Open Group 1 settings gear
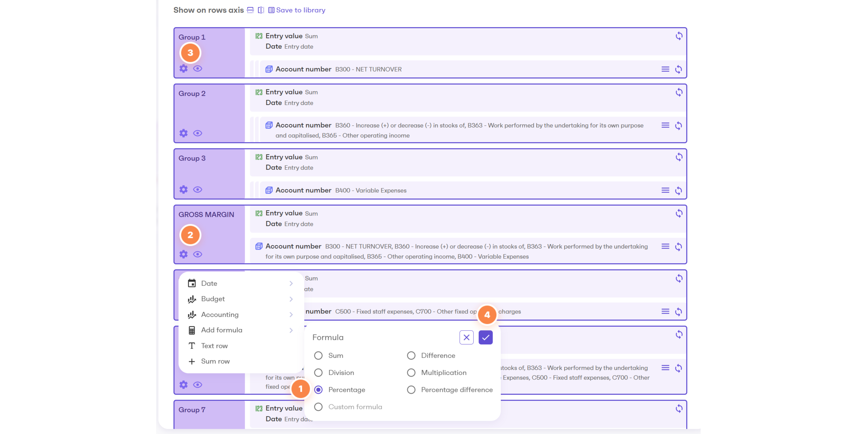Viewport: 868px width, 434px height. (183, 68)
